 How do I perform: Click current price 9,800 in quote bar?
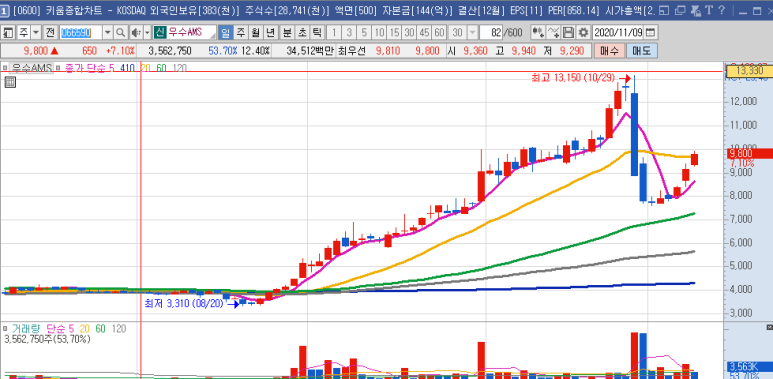[x=37, y=51]
